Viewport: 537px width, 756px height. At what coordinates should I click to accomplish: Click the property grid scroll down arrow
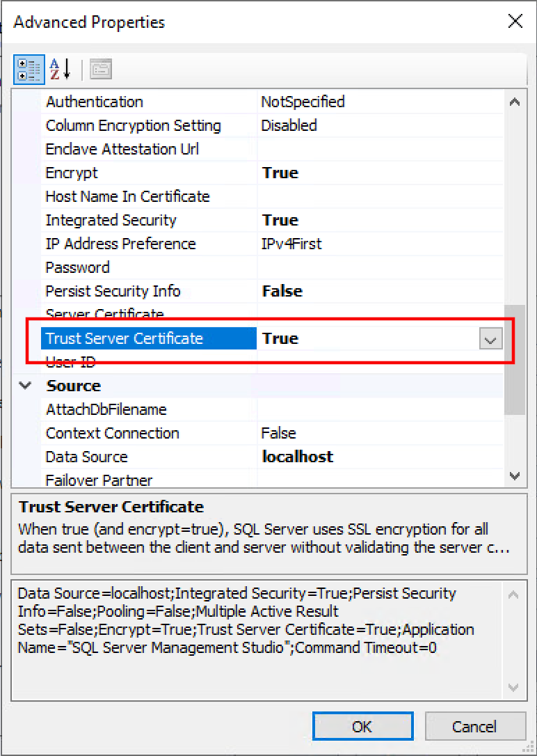[514, 476]
